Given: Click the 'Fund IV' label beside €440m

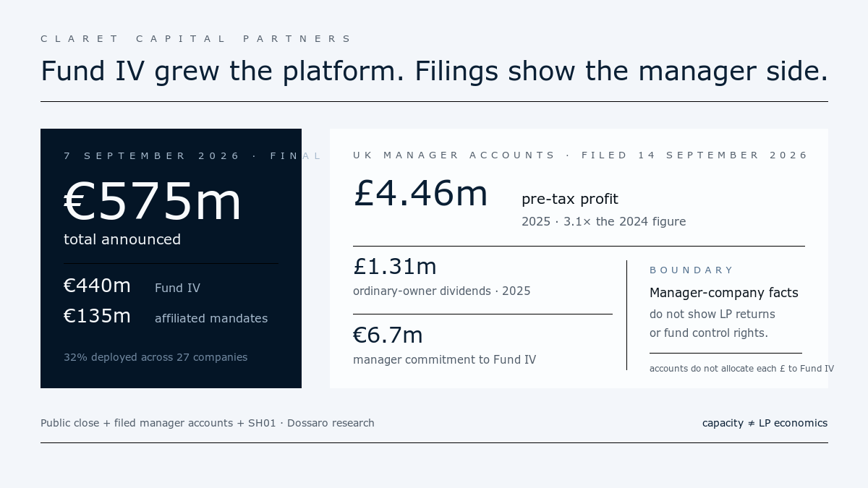Looking at the screenshot, I should [x=177, y=288].
